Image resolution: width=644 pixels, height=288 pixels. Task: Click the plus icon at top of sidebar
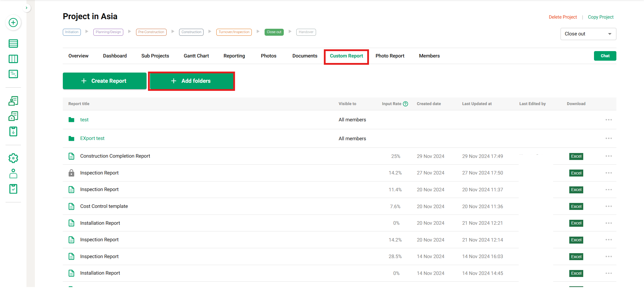coord(13,23)
